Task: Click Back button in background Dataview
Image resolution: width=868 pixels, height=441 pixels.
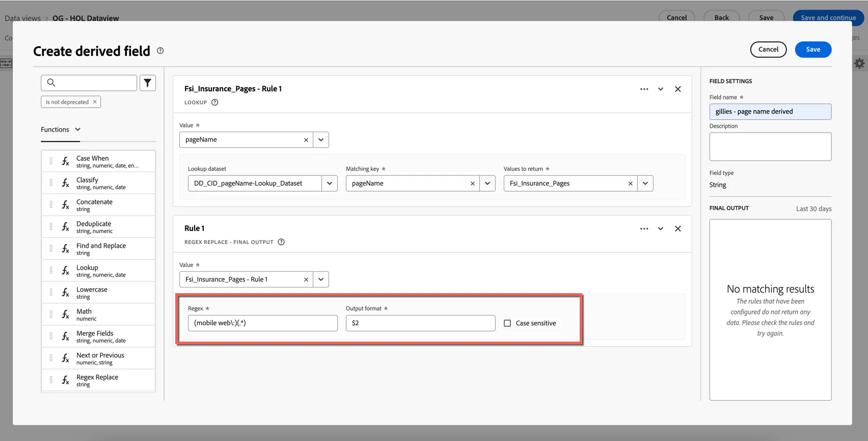Action: [721, 17]
